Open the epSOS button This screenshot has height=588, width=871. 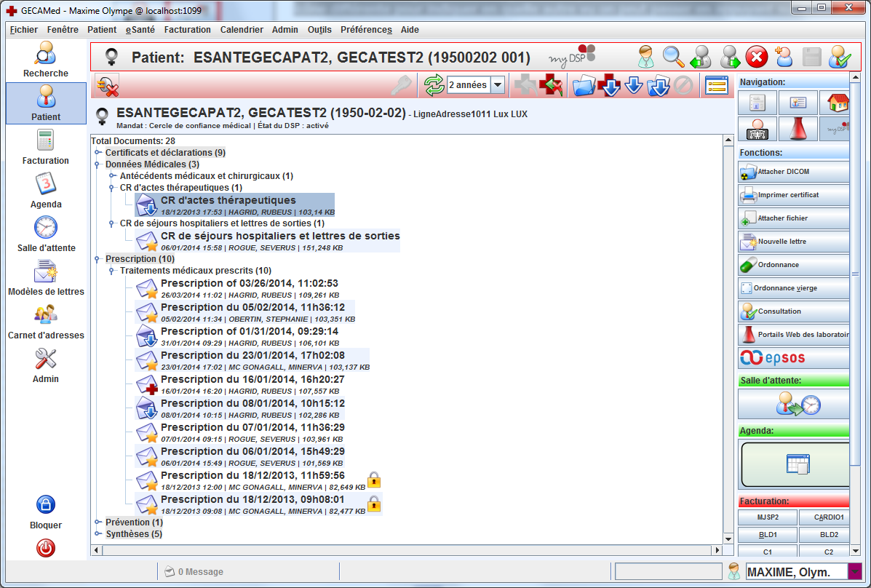[x=793, y=358]
